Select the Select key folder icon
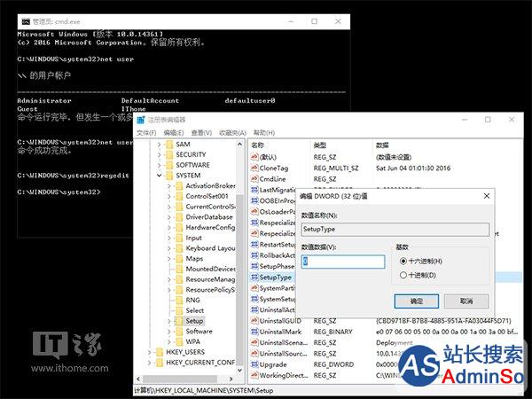Screen dimensions: 532x399 coord(179,310)
